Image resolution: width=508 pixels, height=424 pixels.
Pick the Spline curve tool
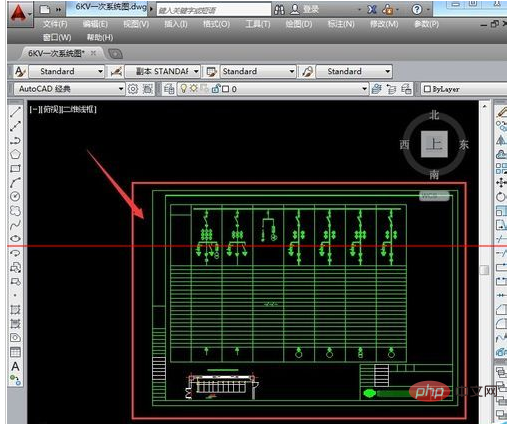[15, 225]
